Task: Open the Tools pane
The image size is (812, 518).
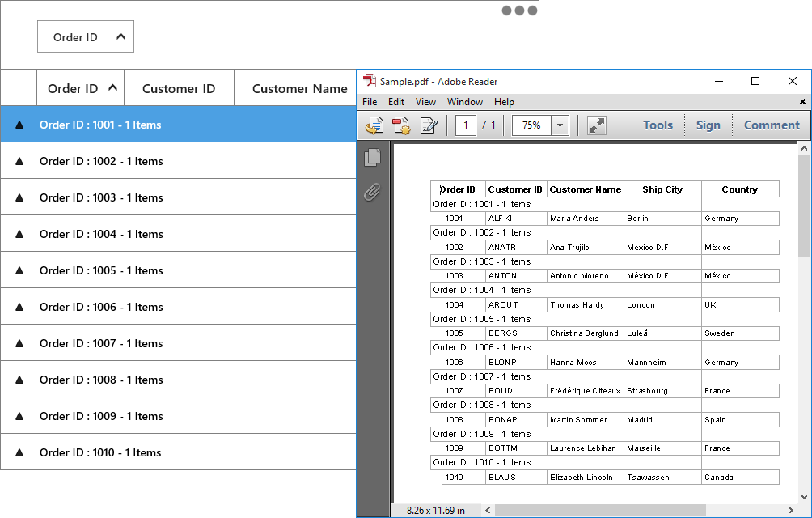Action: tap(658, 125)
